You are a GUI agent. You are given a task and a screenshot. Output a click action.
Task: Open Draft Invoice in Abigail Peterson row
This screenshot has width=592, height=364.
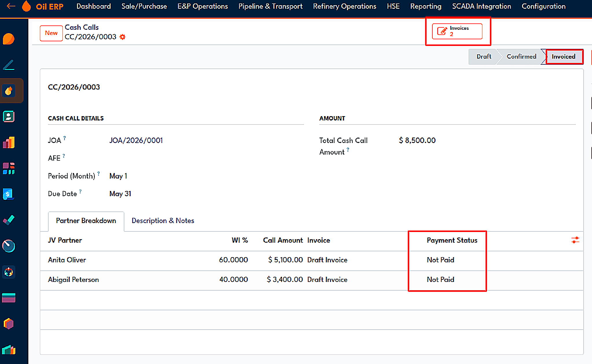pos(327,280)
